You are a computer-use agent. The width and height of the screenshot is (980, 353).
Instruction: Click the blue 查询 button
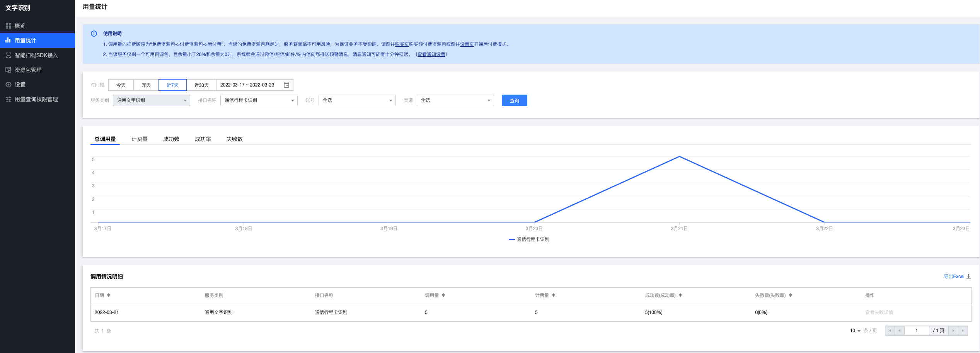pos(514,100)
